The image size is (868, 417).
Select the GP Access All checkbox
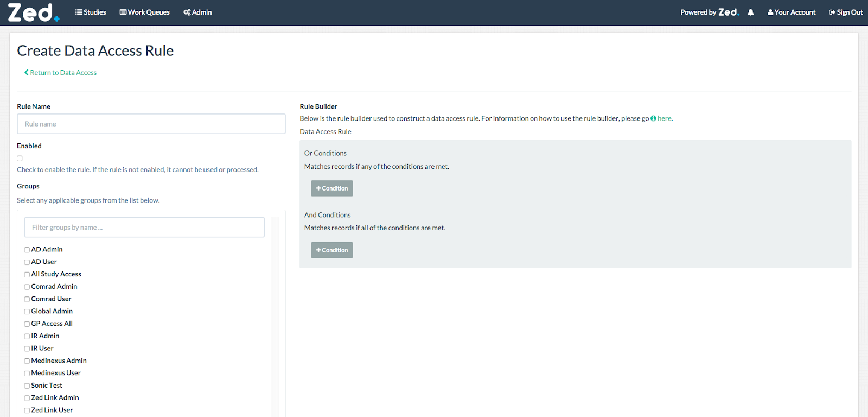coord(27,324)
